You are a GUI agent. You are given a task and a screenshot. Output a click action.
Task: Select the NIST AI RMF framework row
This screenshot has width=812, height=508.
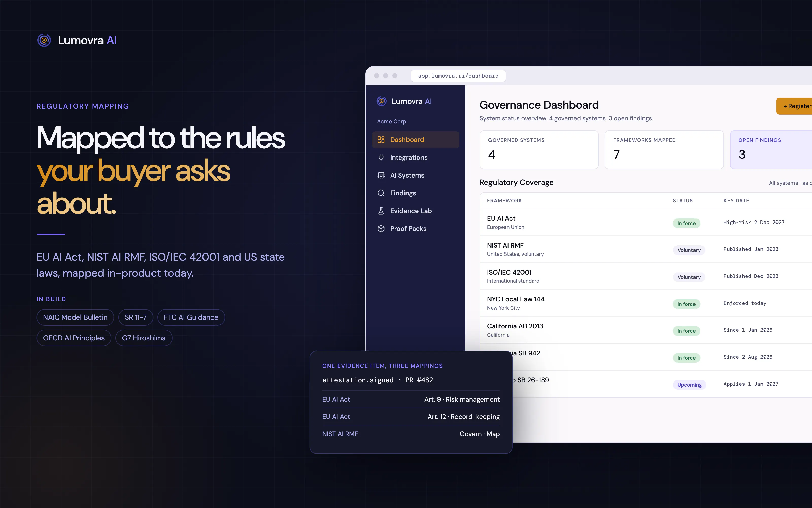point(646,249)
